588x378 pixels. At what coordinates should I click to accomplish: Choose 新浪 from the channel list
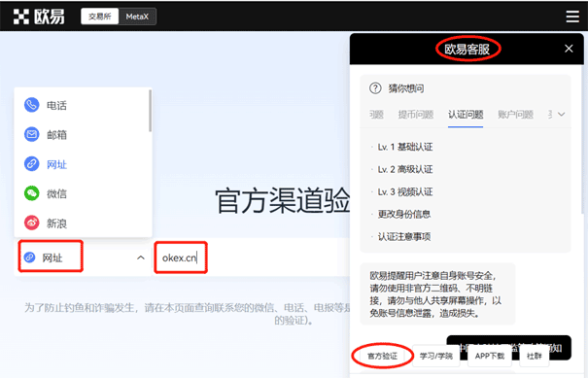click(83, 223)
